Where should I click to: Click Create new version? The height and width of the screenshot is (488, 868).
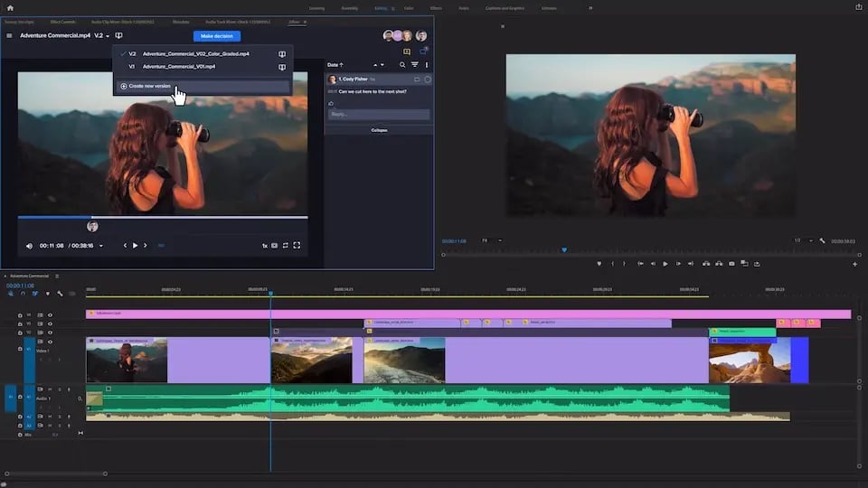point(149,86)
